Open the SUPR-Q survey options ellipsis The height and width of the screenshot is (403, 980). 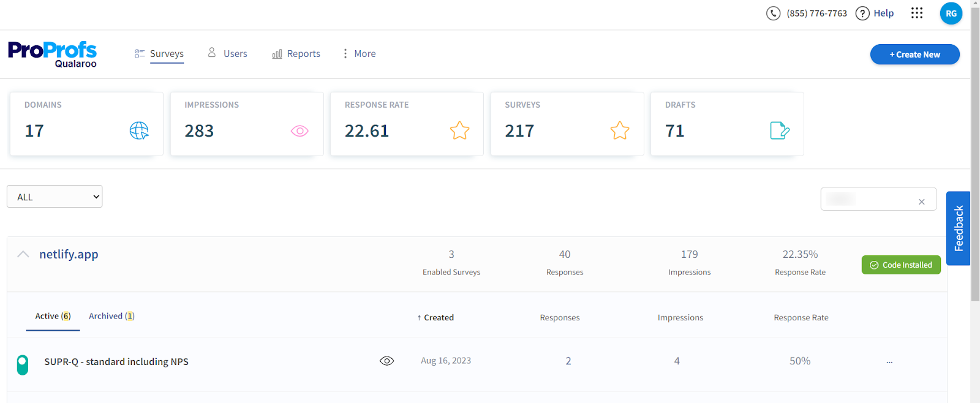[x=889, y=362]
